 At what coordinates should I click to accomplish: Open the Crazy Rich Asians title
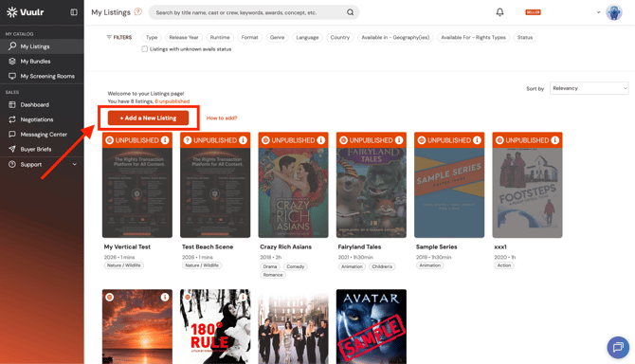pos(286,246)
